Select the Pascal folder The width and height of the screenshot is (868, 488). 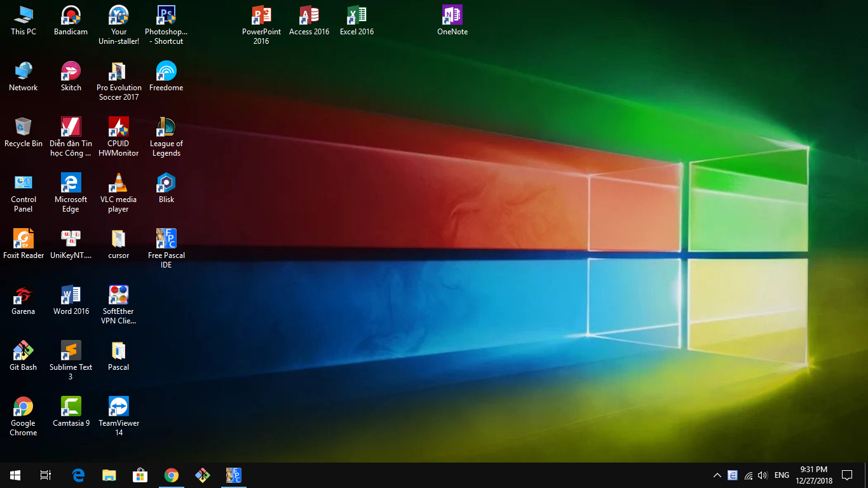click(x=119, y=356)
